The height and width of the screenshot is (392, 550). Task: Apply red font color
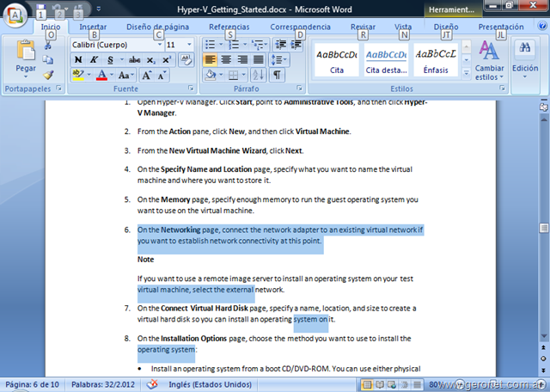101,75
